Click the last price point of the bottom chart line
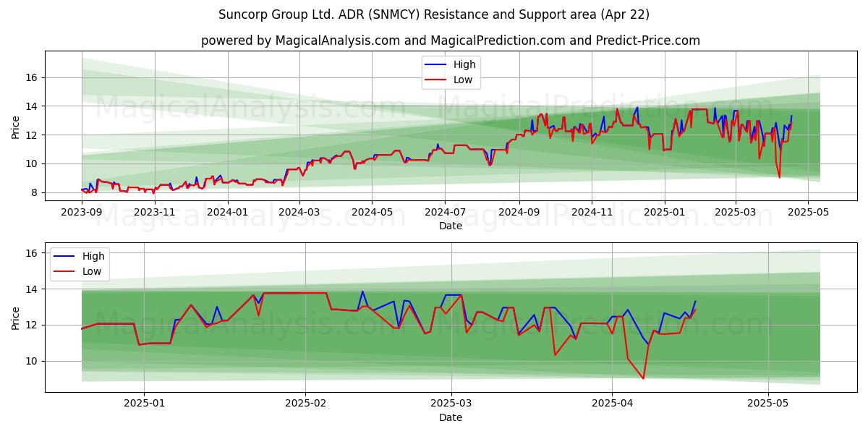Image resolution: width=868 pixels, height=434 pixels. [695, 302]
